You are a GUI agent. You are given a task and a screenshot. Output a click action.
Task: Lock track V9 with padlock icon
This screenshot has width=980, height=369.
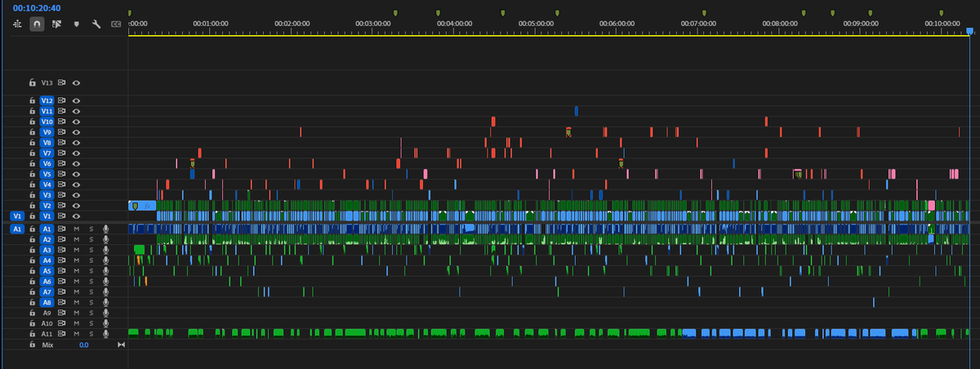[32, 131]
